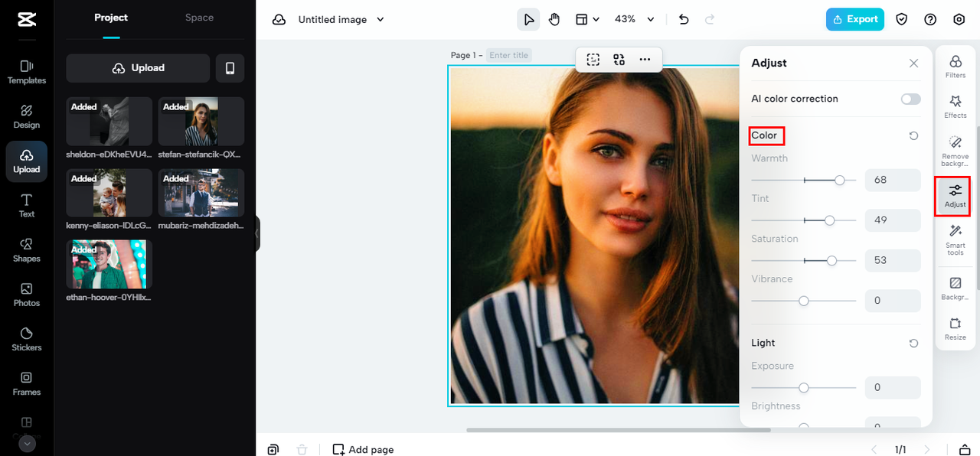Open the Remove background tool
The height and width of the screenshot is (456, 980).
pos(955,151)
